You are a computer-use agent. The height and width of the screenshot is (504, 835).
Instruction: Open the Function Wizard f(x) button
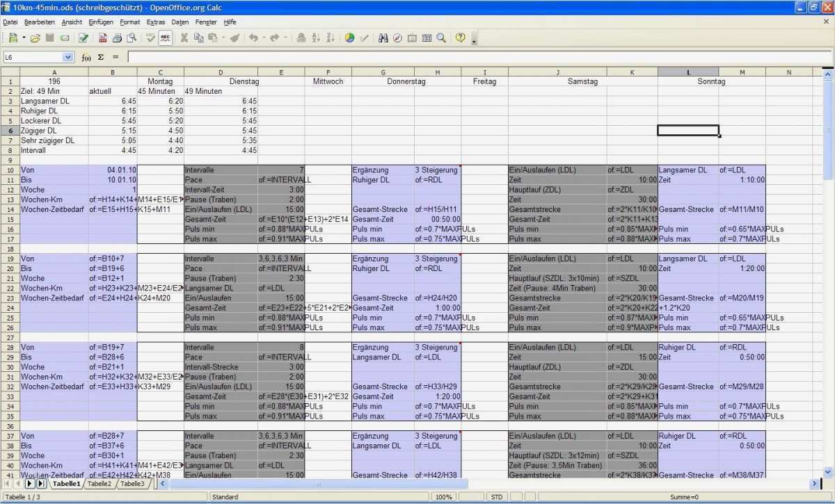click(86, 57)
